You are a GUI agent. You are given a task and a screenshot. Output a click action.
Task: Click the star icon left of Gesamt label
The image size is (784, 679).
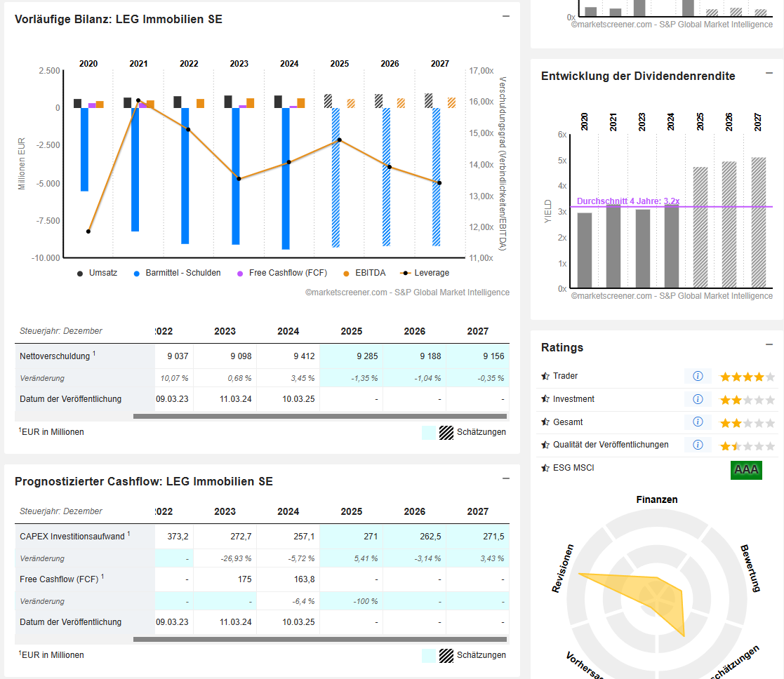[x=545, y=422]
